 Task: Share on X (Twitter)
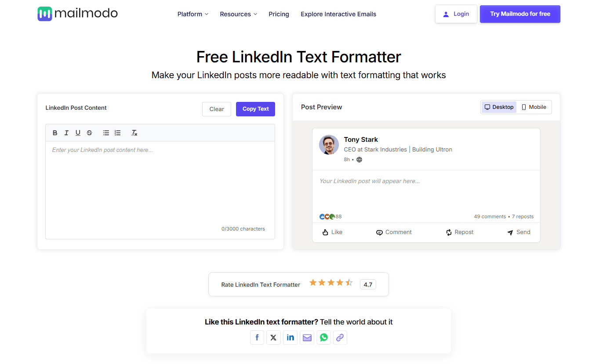(273, 337)
